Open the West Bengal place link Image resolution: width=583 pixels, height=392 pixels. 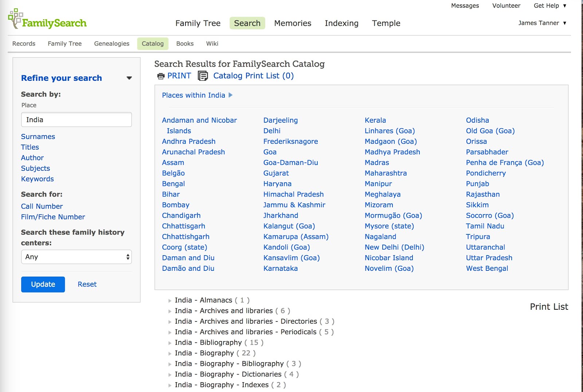pos(487,268)
